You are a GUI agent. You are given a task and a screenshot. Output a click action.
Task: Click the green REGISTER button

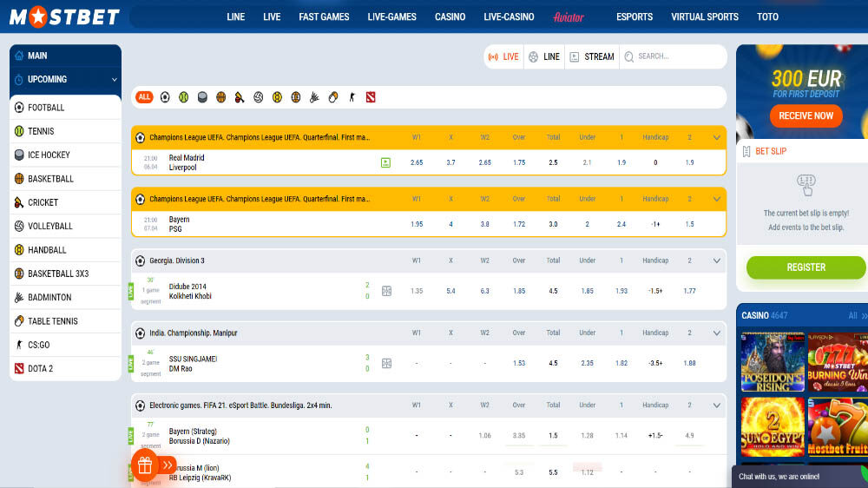coord(806,267)
